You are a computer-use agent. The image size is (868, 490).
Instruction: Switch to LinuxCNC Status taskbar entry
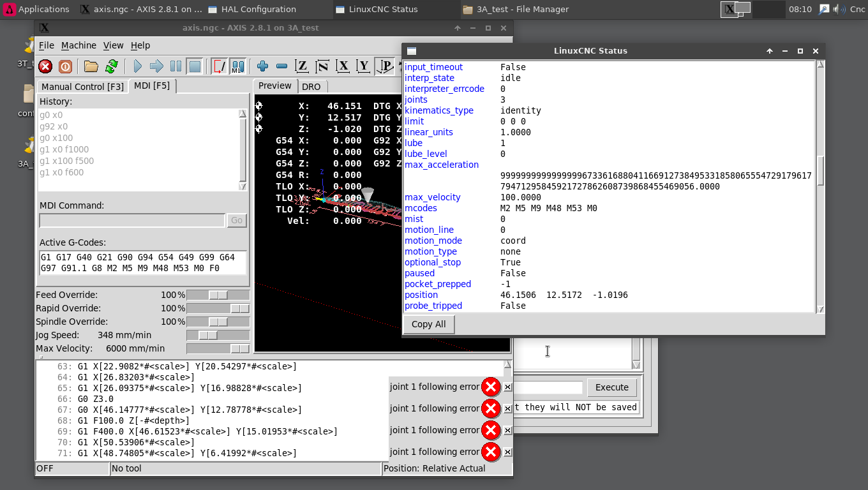[396, 9]
